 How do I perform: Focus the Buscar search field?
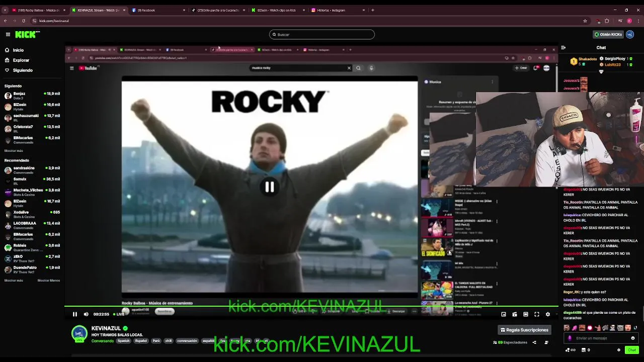pyautogui.click(x=322, y=34)
